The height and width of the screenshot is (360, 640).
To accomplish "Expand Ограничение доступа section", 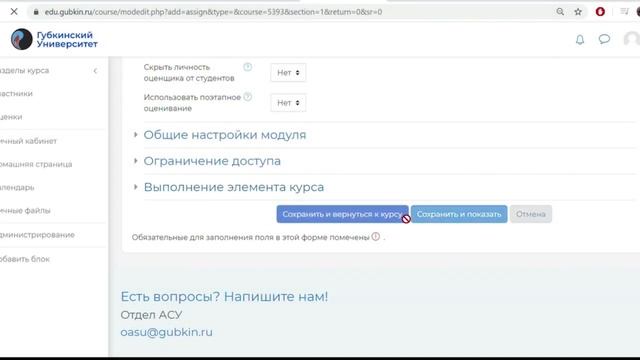I will 212,161.
